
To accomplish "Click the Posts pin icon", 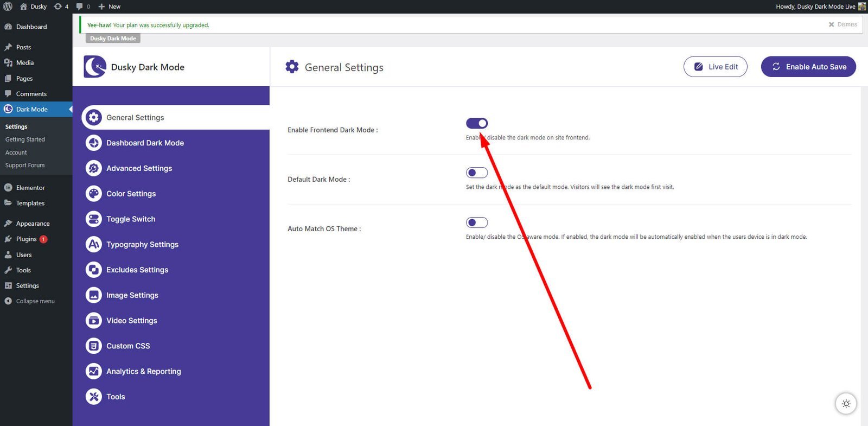I will (8, 47).
